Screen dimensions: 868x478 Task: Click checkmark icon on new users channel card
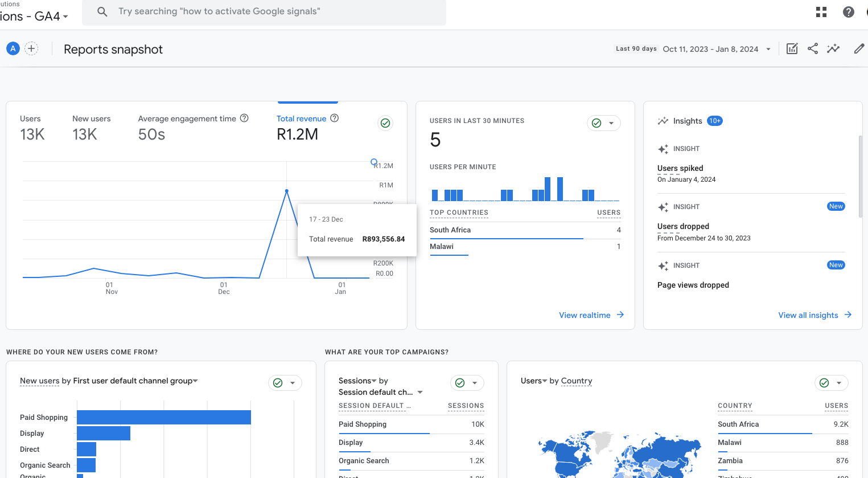[x=278, y=383]
